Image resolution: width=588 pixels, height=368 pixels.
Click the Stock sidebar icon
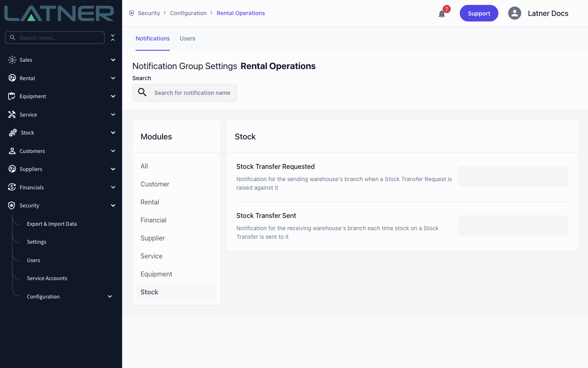[13, 132]
